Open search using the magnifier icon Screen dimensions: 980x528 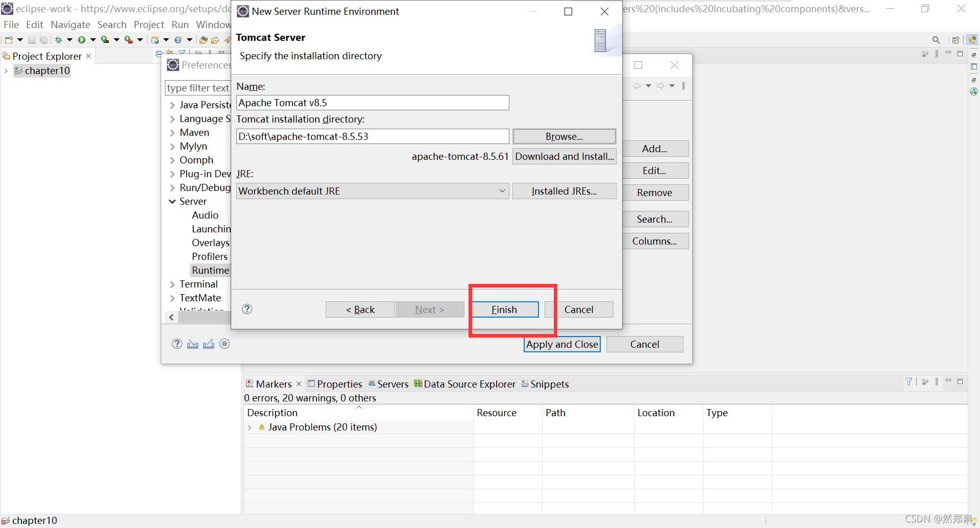pos(936,39)
